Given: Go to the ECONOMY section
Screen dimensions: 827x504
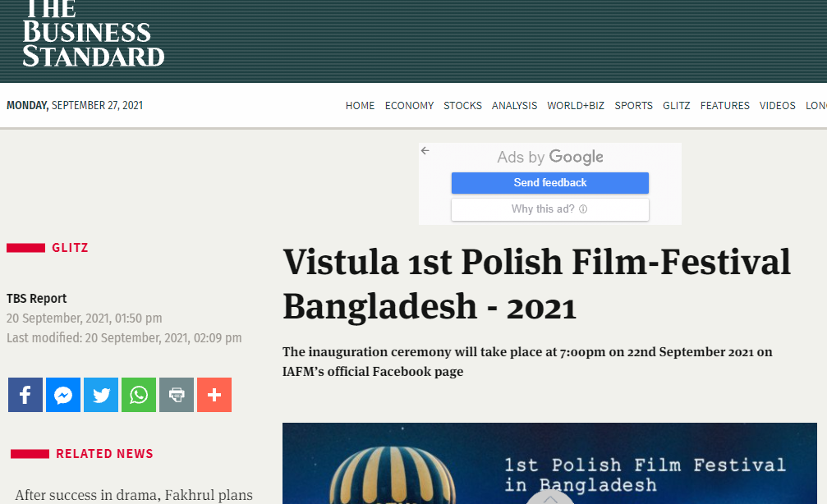Looking at the screenshot, I should point(409,105).
